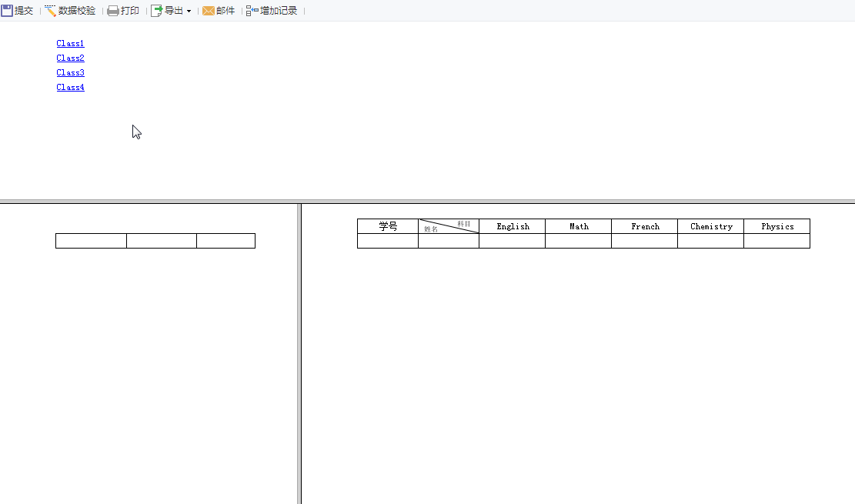The width and height of the screenshot is (855, 504).
Task: Click the Chemistry column header
Action: (x=711, y=226)
